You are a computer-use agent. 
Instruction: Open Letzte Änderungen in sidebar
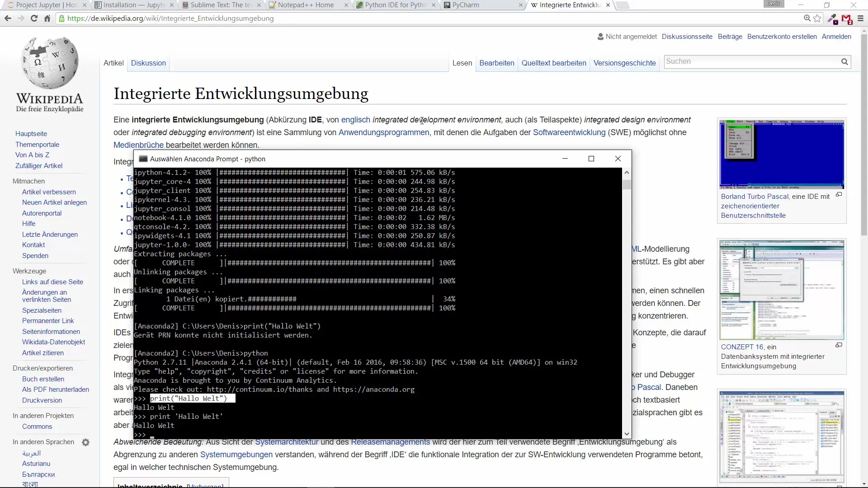[50, 235]
